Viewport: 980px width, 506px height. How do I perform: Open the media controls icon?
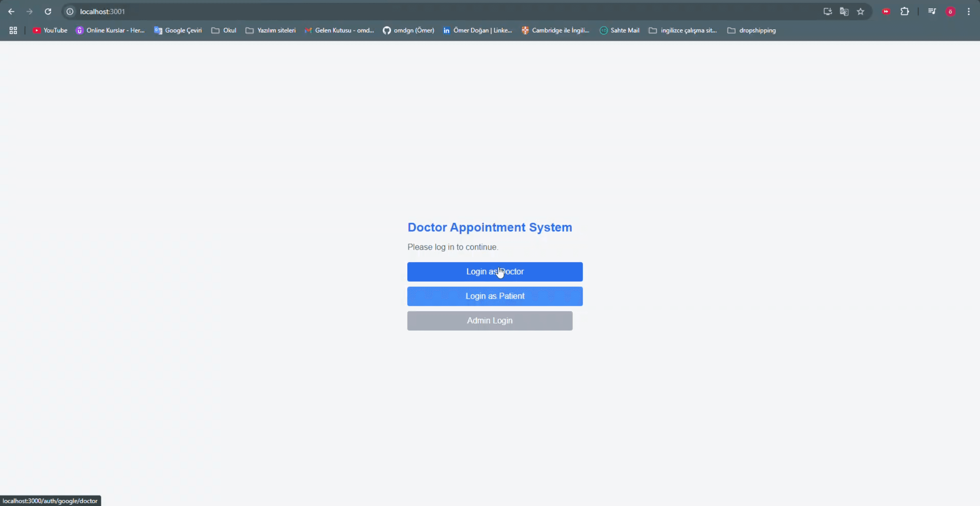[932, 11]
